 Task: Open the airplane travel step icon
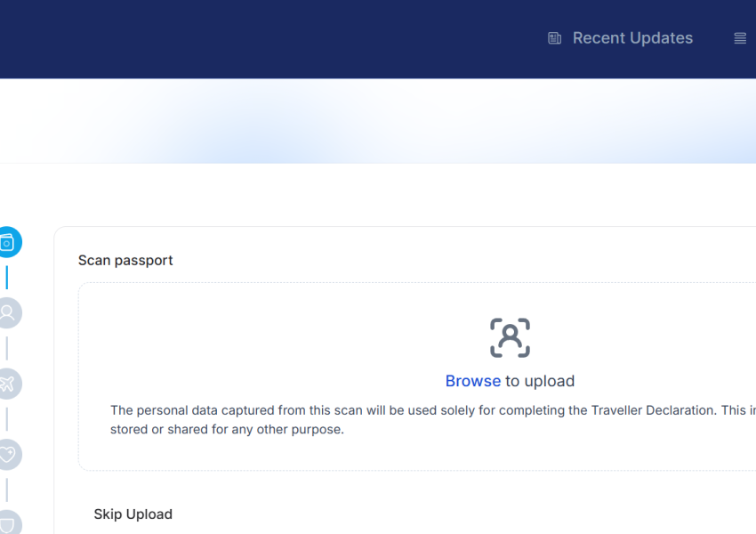click(x=8, y=384)
